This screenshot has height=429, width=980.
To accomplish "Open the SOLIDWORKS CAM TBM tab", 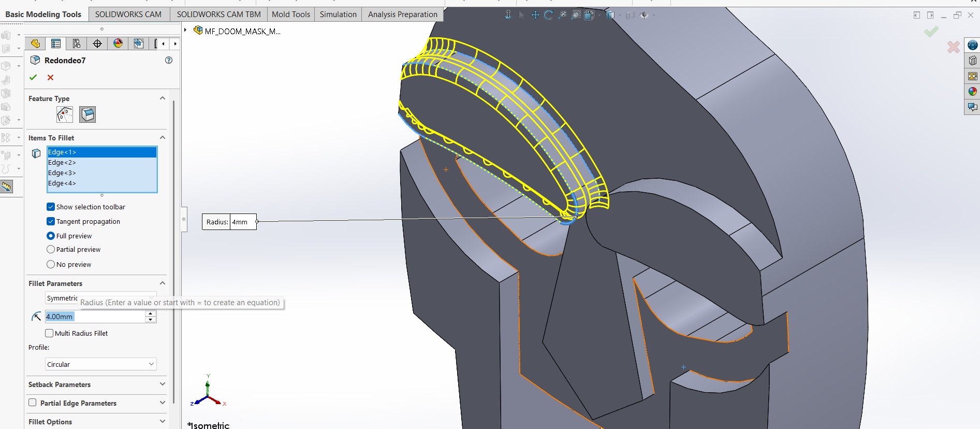I will tap(219, 15).
